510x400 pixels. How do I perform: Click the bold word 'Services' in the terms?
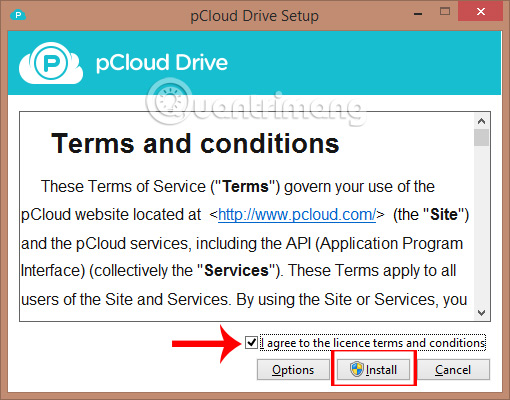tap(236, 270)
